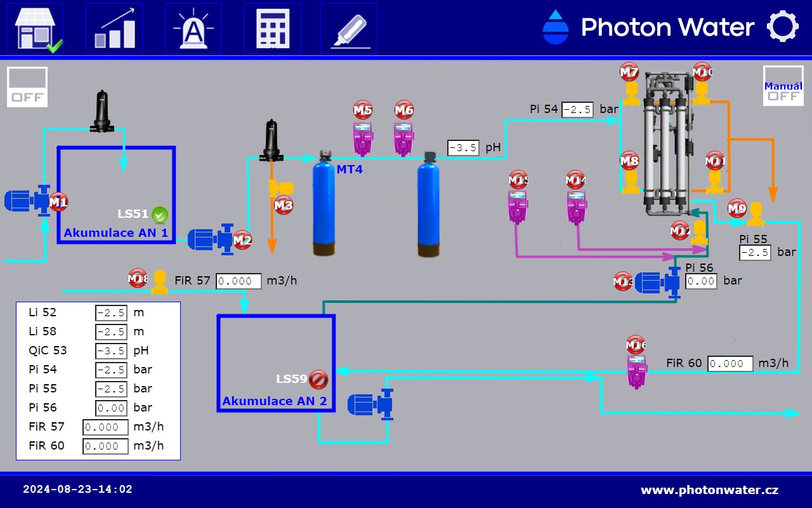Open the calculator keypad screen

pyautogui.click(x=273, y=29)
